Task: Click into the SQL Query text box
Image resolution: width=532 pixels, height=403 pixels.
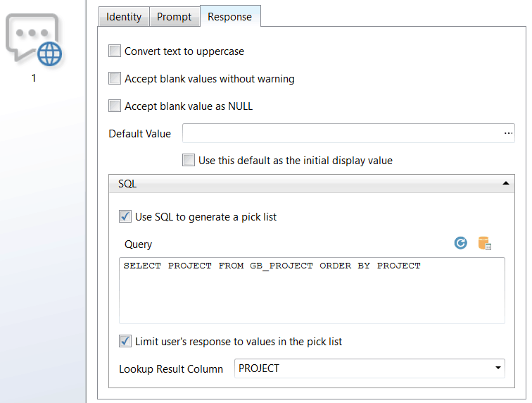Action: click(312, 296)
